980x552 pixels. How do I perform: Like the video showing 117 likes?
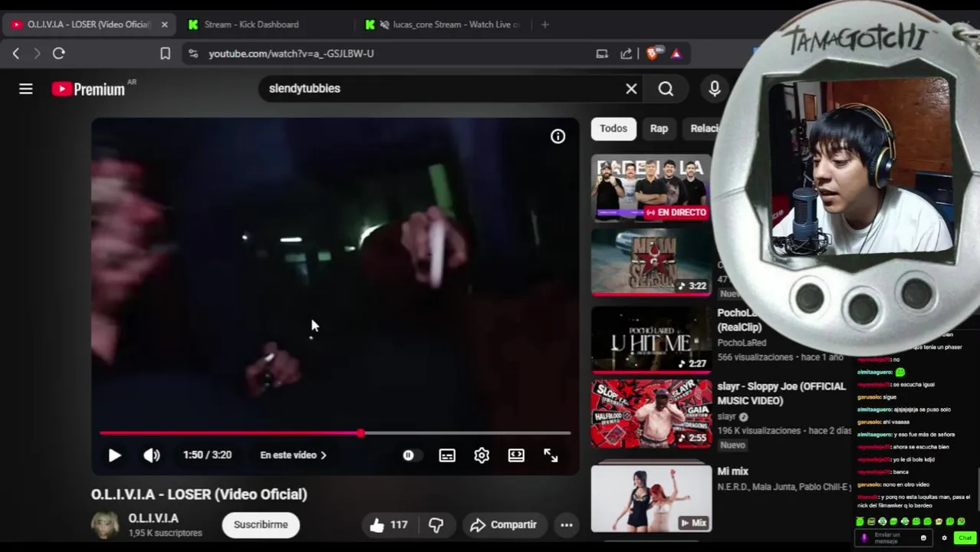(388, 525)
